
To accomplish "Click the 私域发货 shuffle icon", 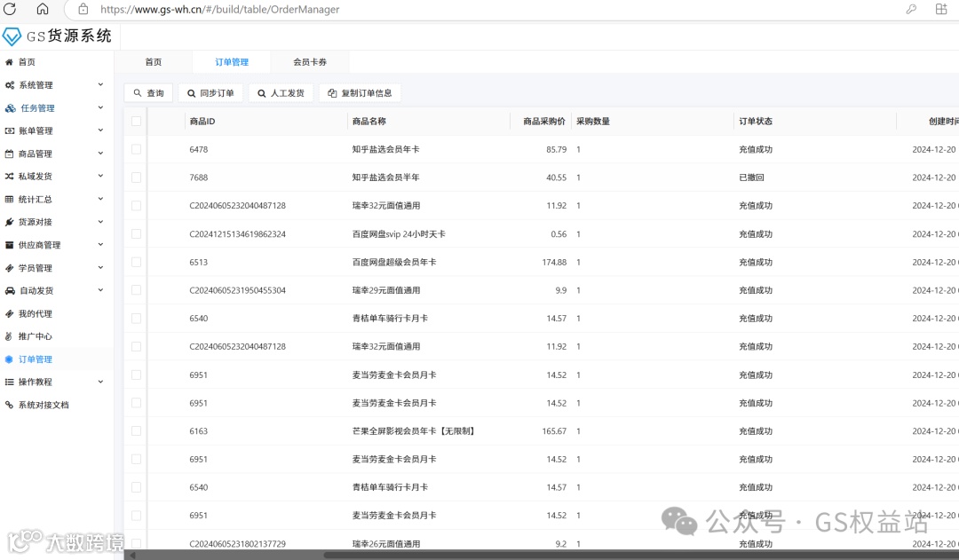I will [x=9, y=176].
